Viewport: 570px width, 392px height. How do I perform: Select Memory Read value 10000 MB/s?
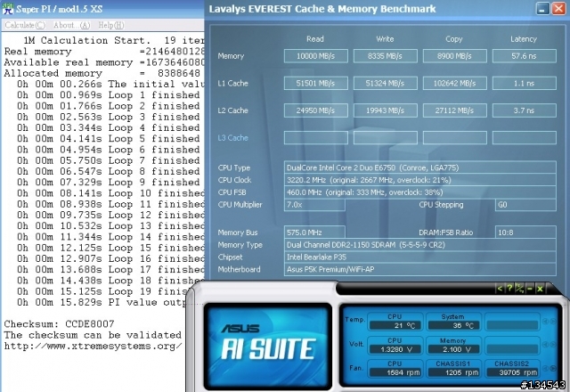(x=315, y=56)
